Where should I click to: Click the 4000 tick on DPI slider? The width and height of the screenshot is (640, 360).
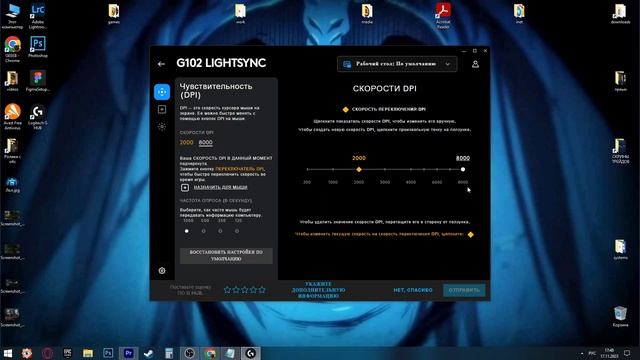coord(411,169)
